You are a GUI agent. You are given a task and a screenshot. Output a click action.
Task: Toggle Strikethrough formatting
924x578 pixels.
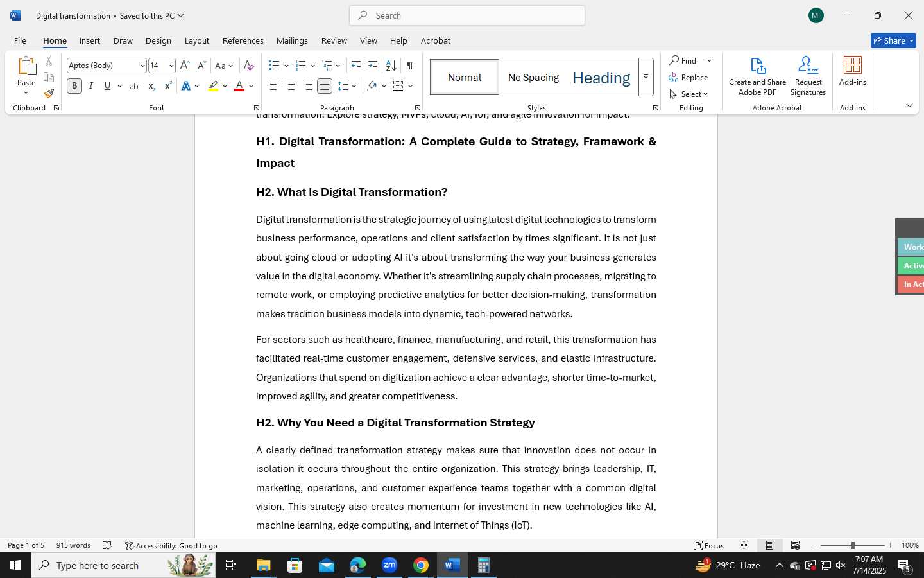pyautogui.click(x=134, y=86)
